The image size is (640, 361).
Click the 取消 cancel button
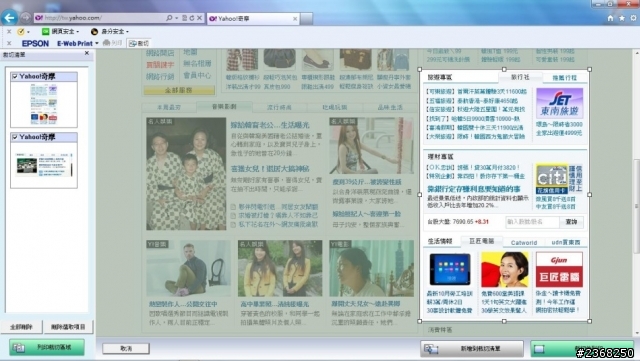click(126, 348)
